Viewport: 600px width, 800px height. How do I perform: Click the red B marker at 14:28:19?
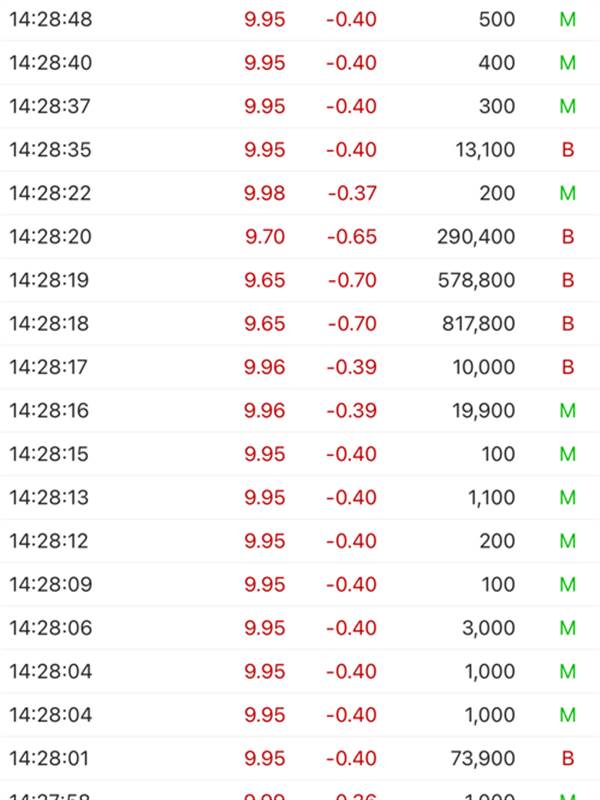[x=568, y=280]
